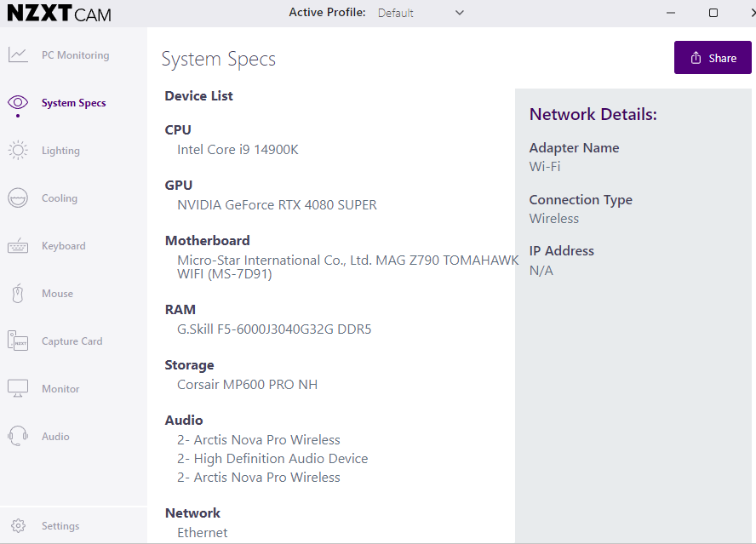
Task: Click the System Specs eye icon
Action: click(18, 102)
